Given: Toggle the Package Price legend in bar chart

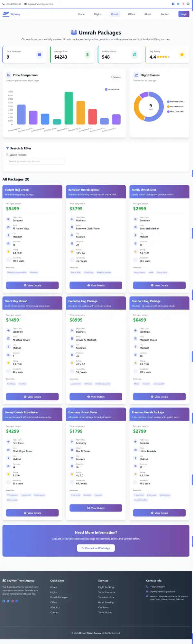Looking at the screenshot, I should pyautogui.click(x=112, y=89).
